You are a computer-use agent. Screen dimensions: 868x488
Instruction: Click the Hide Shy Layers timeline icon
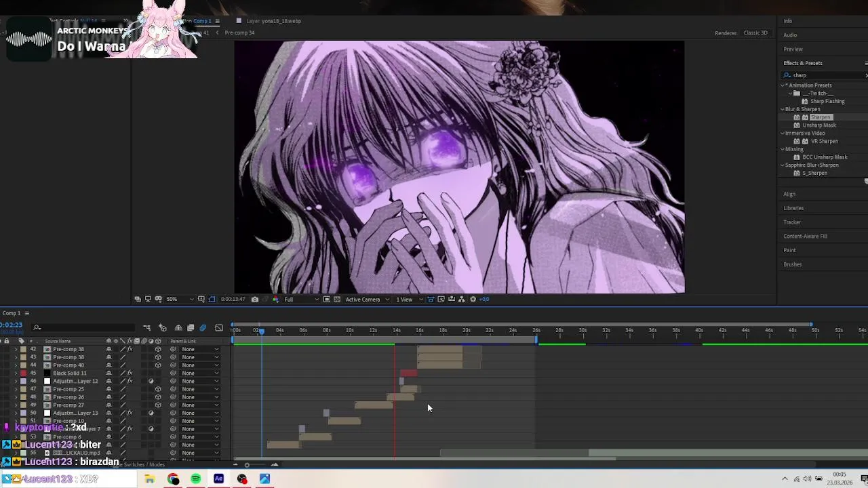pos(178,328)
